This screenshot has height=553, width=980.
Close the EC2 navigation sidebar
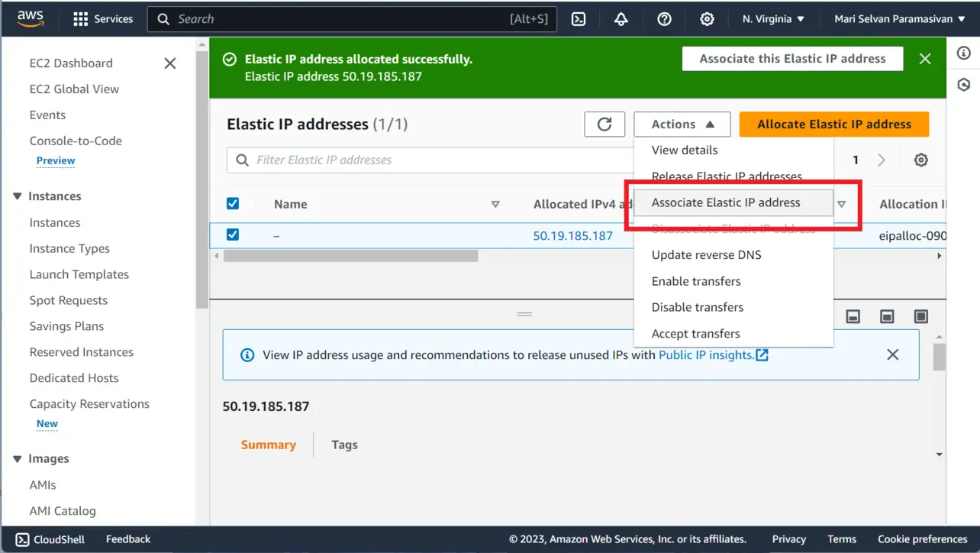click(x=170, y=63)
